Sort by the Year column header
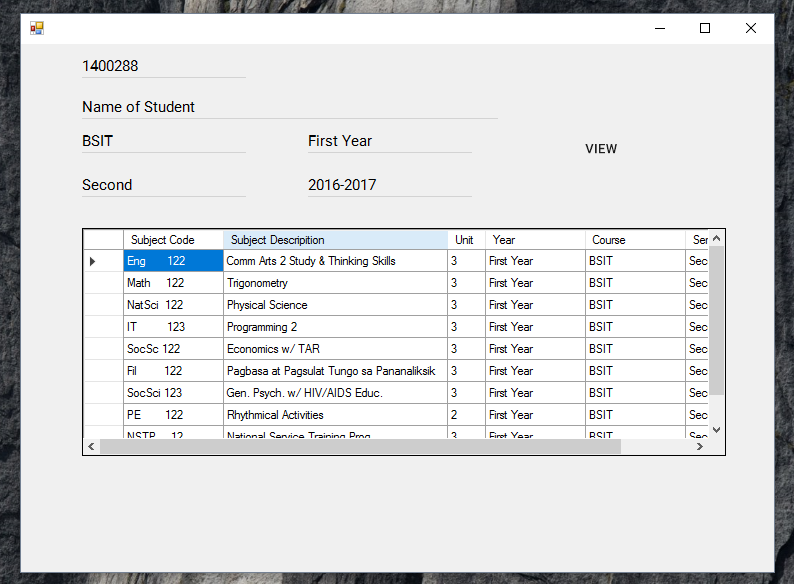794x584 pixels. (x=535, y=240)
